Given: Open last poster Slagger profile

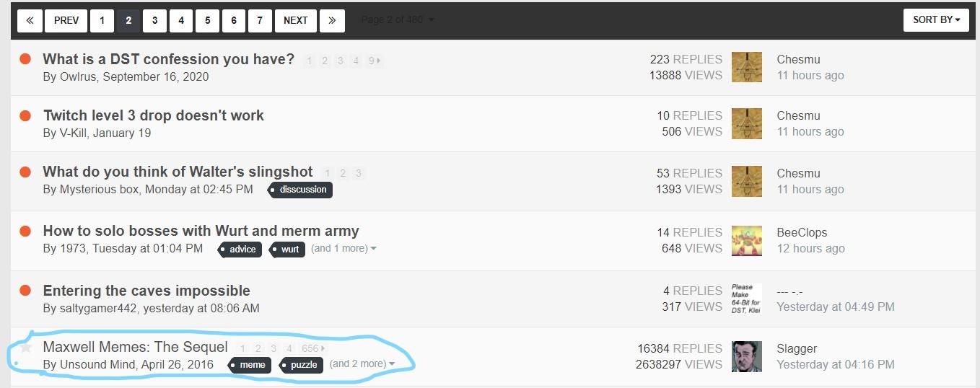Looking at the screenshot, I should (797, 348).
